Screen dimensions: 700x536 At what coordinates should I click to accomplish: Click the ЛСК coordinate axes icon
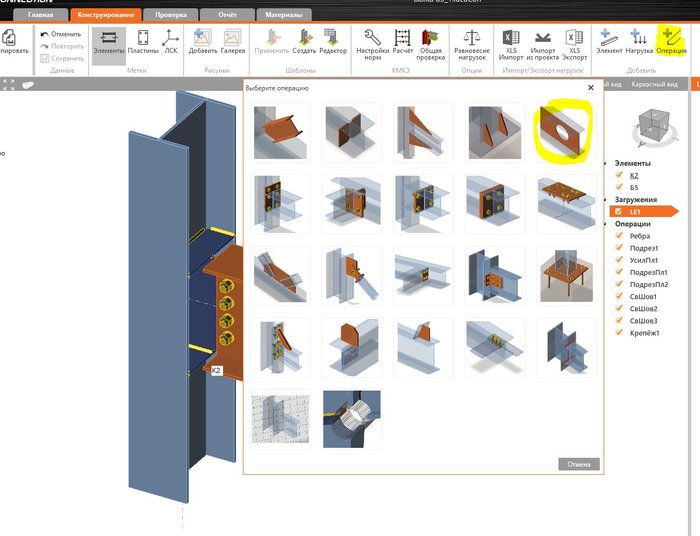pyautogui.click(x=171, y=42)
